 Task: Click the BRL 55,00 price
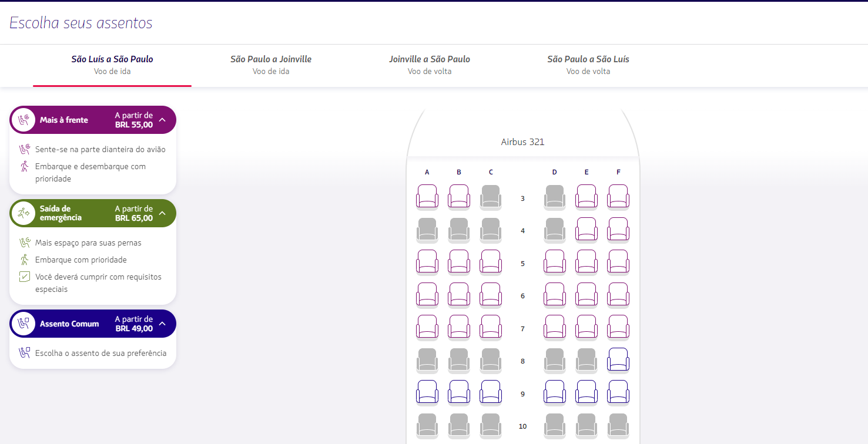tap(134, 125)
